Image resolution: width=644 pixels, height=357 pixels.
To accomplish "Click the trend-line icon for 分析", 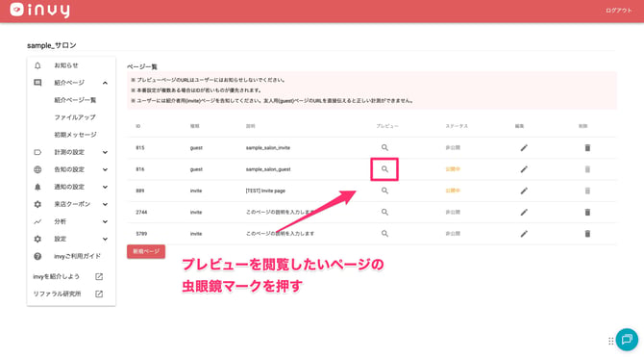I will 37,221.
